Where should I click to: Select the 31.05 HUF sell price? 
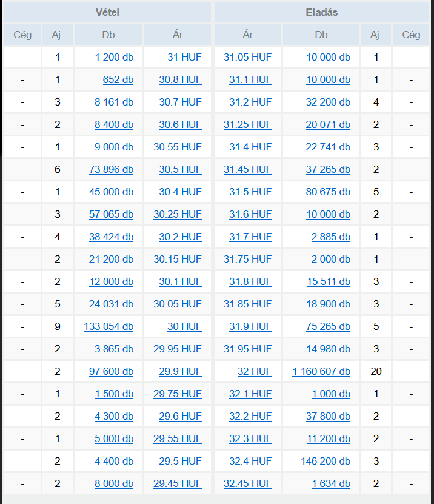248,57
